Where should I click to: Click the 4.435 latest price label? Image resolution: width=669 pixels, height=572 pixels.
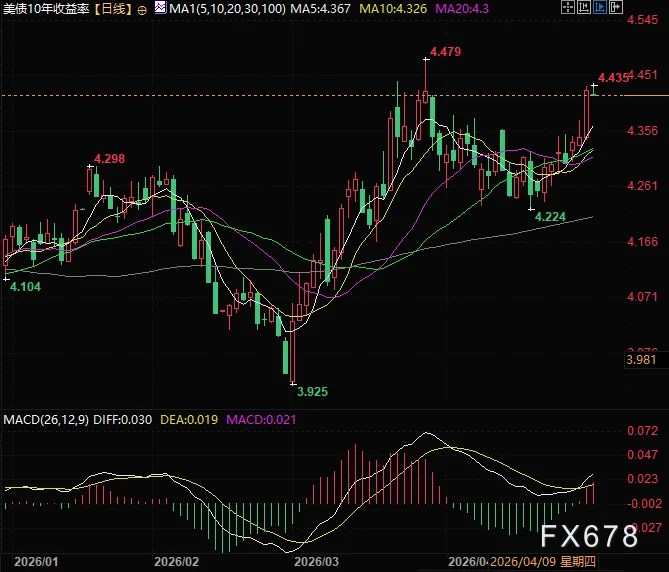click(x=613, y=78)
